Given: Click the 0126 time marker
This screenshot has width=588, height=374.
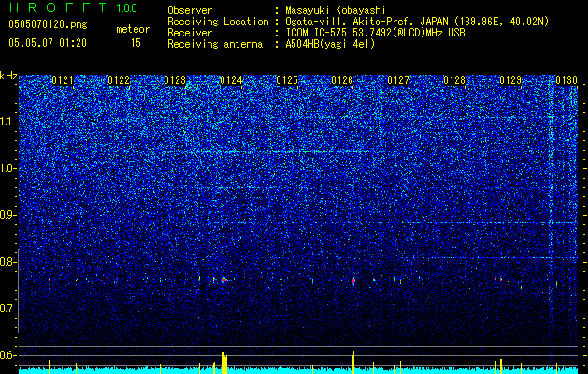Looking at the screenshot, I should (x=342, y=80).
